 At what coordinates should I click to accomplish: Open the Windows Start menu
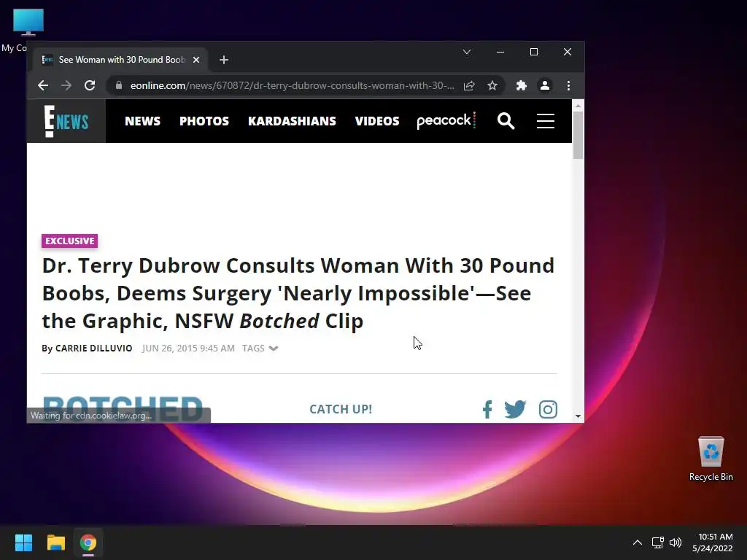(23, 542)
